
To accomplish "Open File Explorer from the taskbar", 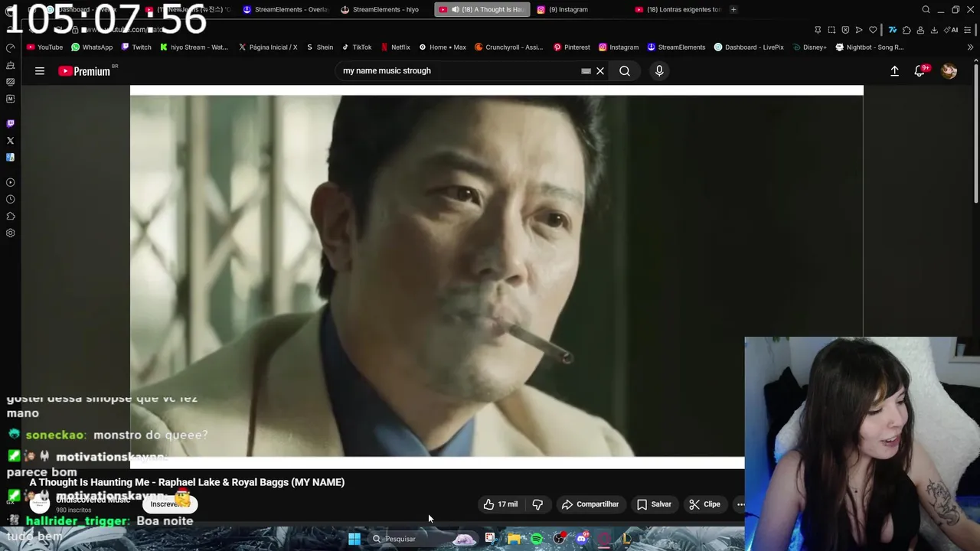I will pos(514,539).
